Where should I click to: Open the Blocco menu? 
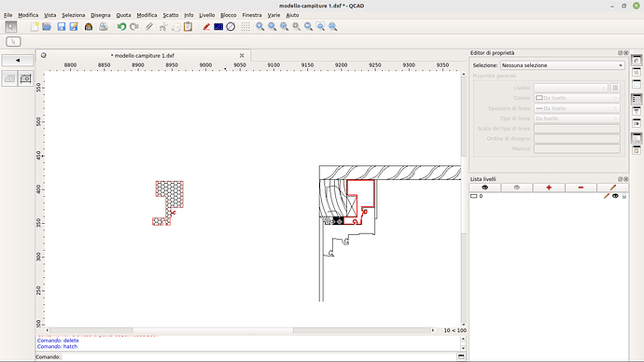click(229, 15)
